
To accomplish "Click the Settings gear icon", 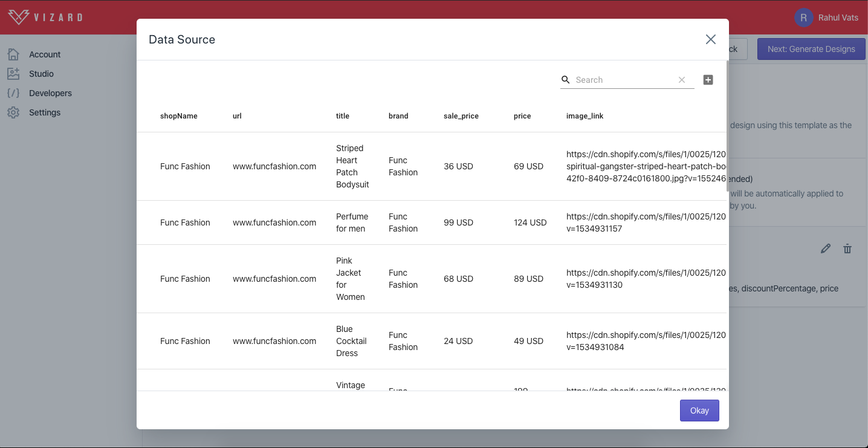I will (13, 112).
